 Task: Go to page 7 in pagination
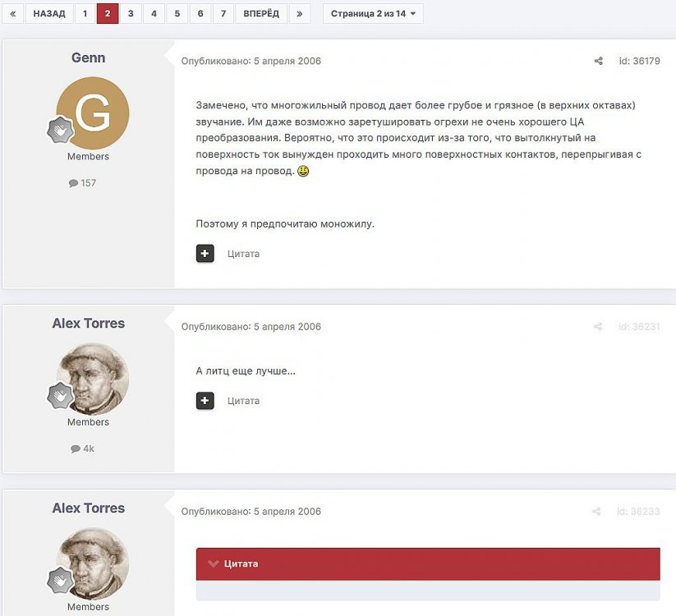tap(223, 14)
